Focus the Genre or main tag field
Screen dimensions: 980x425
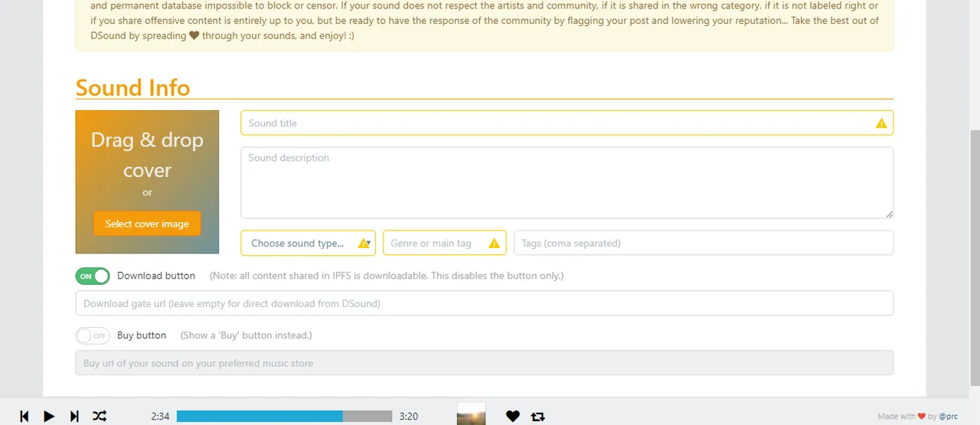[x=444, y=243]
